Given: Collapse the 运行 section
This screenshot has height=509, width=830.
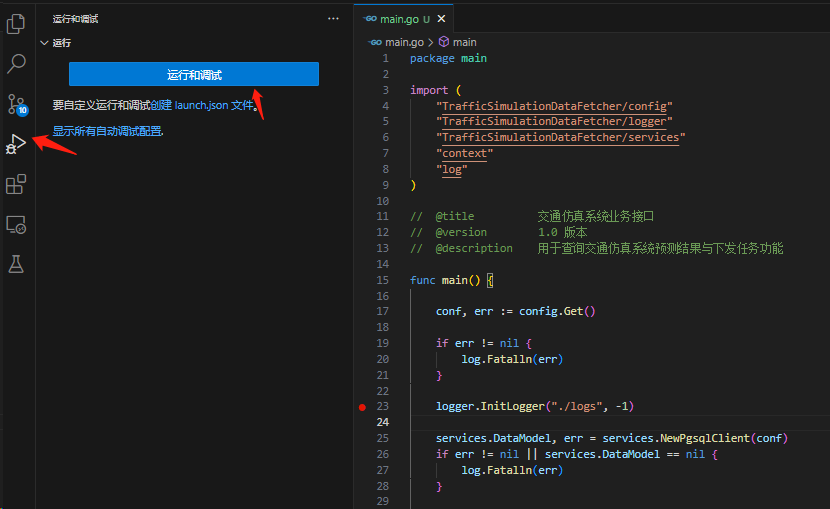Looking at the screenshot, I should pos(43,43).
